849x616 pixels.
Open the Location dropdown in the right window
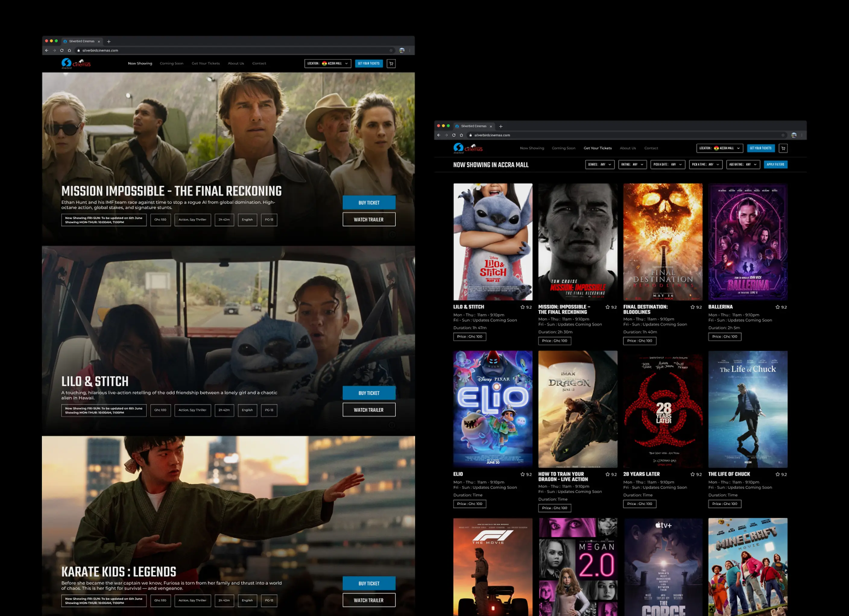pyautogui.click(x=720, y=148)
